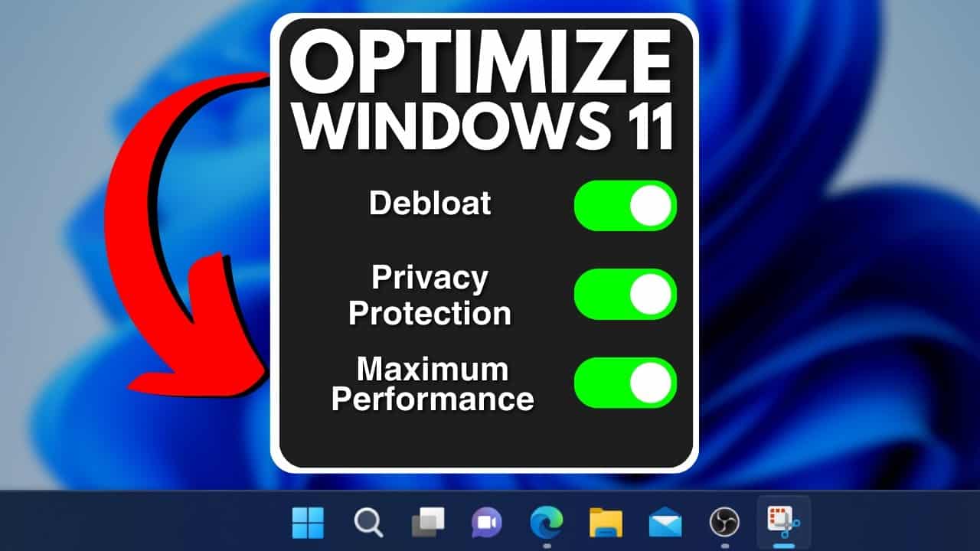Open the Windows Start menu
The image size is (980, 551).
pos(308,523)
